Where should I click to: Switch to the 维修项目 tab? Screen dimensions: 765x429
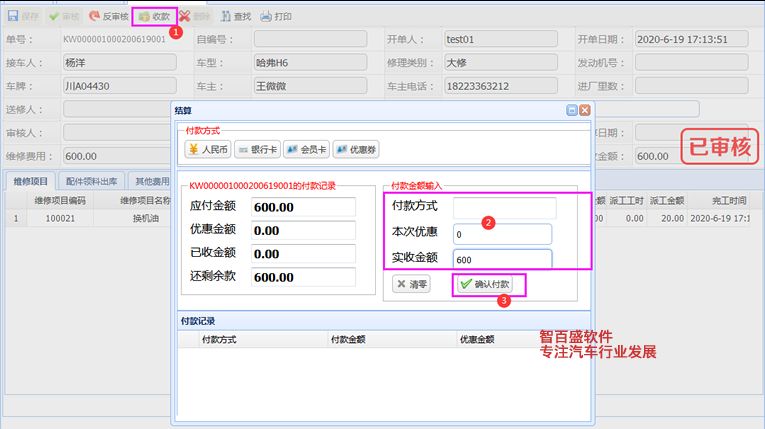[x=30, y=182]
